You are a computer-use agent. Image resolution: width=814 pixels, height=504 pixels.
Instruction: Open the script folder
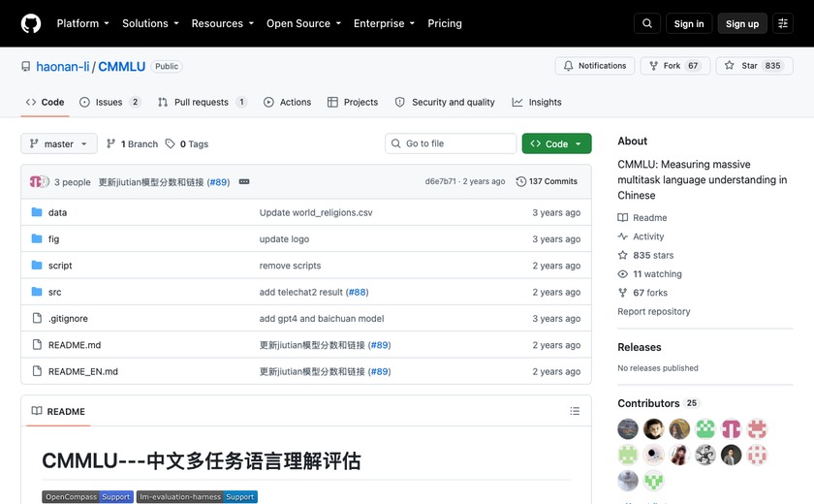pyautogui.click(x=60, y=266)
